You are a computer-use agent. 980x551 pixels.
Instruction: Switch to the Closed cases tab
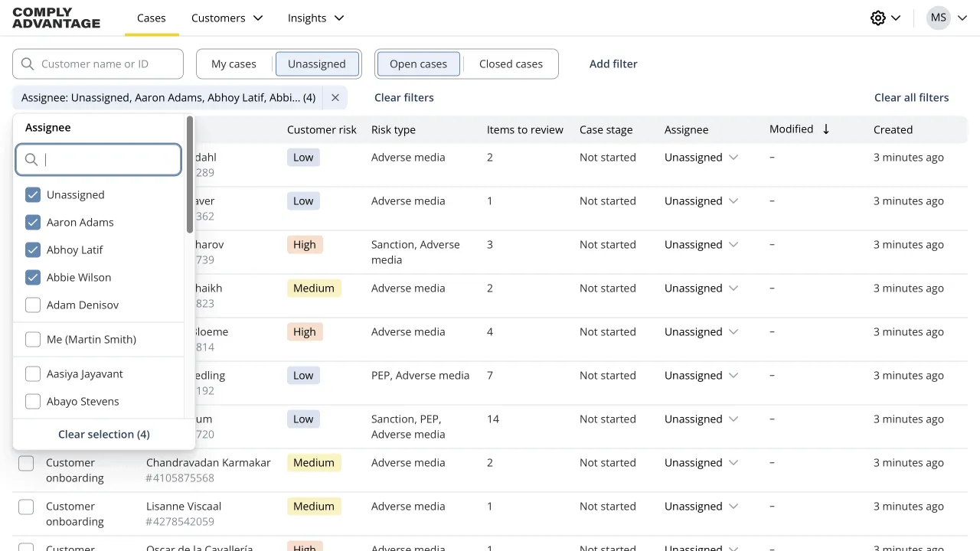pos(511,64)
